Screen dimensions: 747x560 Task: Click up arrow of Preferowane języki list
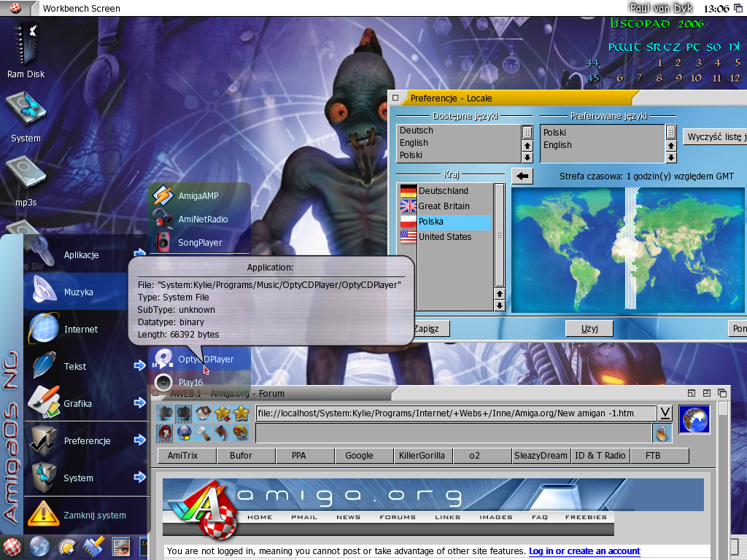point(671,146)
